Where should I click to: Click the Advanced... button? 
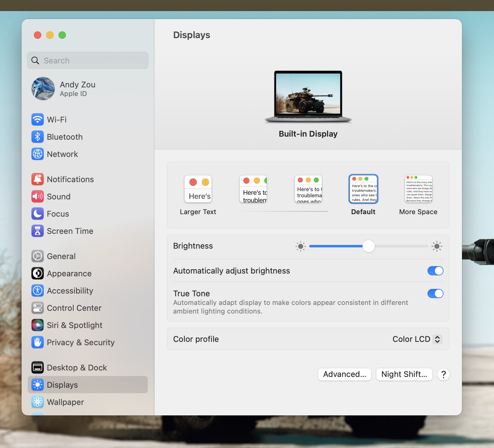pos(345,374)
